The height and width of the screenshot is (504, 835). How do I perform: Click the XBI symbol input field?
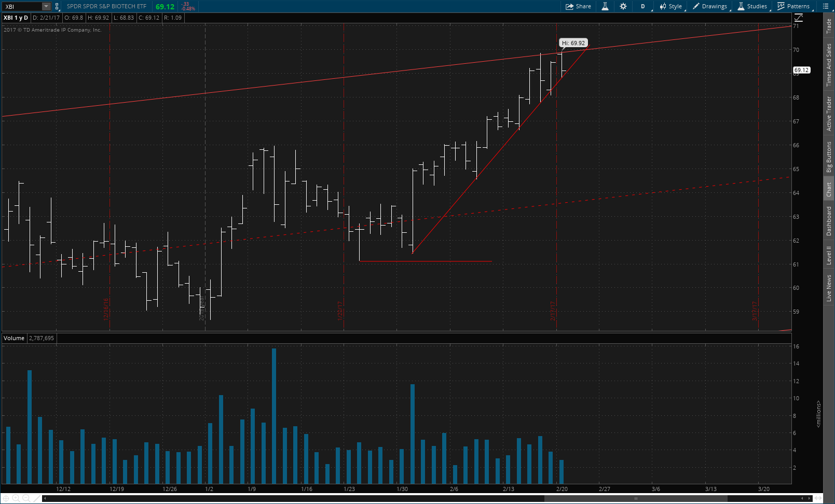[22, 6]
